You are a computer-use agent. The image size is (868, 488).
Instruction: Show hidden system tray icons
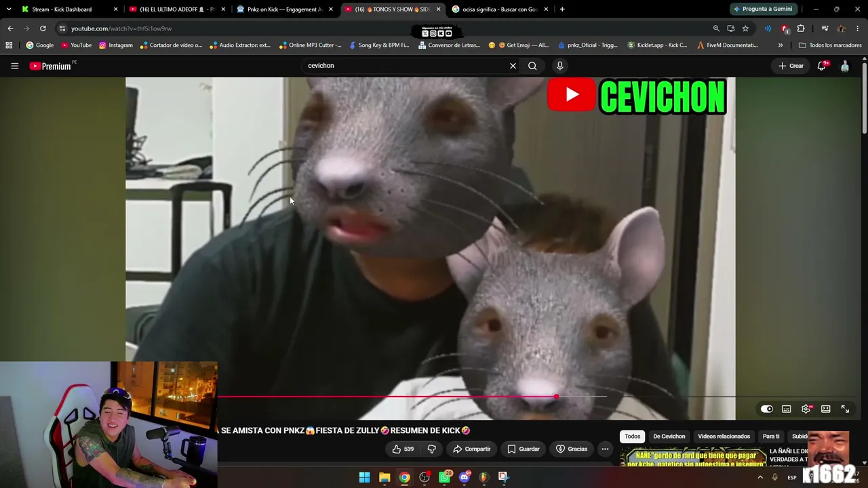tap(760, 477)
